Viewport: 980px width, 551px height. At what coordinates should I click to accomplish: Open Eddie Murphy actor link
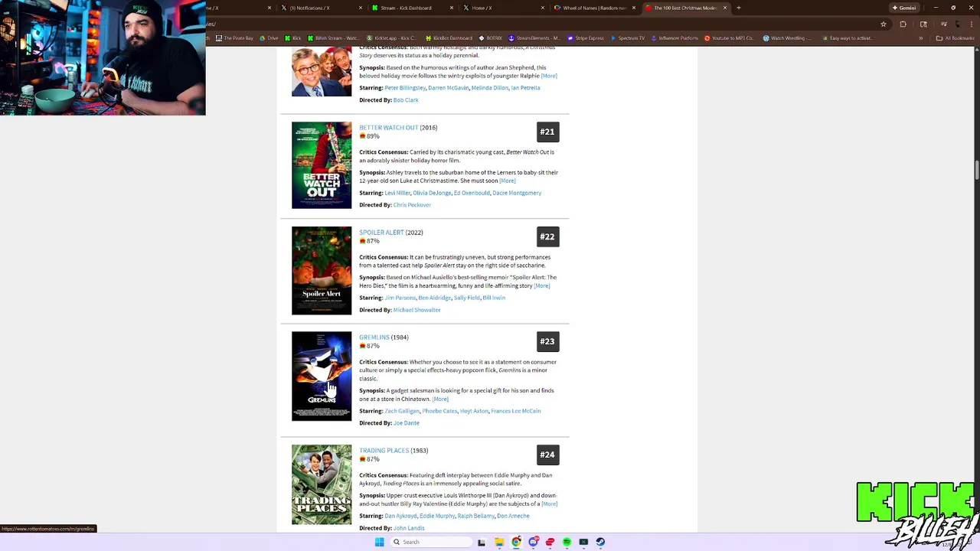point(437,516)
